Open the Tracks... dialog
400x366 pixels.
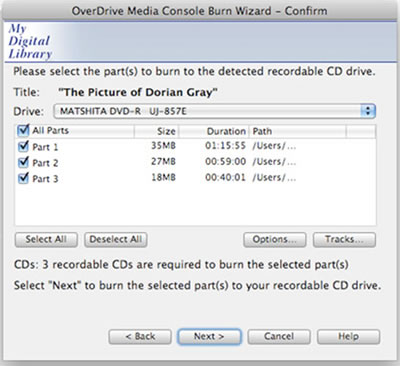click(x=344, y=239)
